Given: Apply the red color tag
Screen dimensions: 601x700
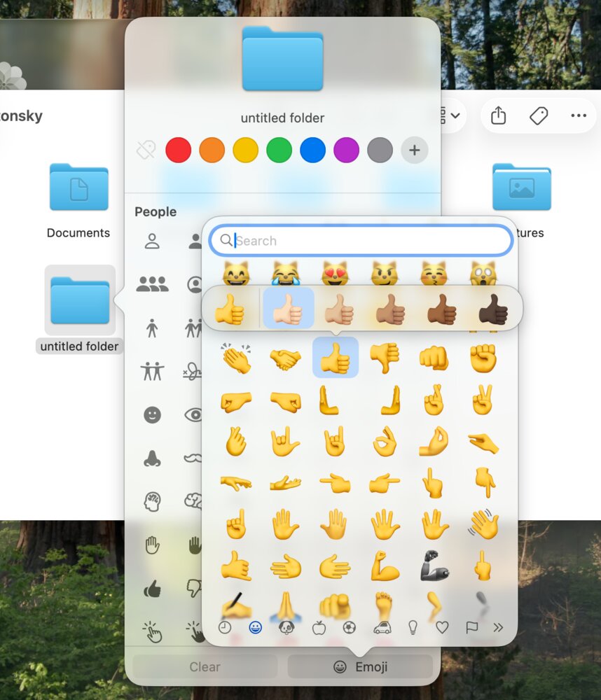Looking at the screenshot, I should click(178, 150).
